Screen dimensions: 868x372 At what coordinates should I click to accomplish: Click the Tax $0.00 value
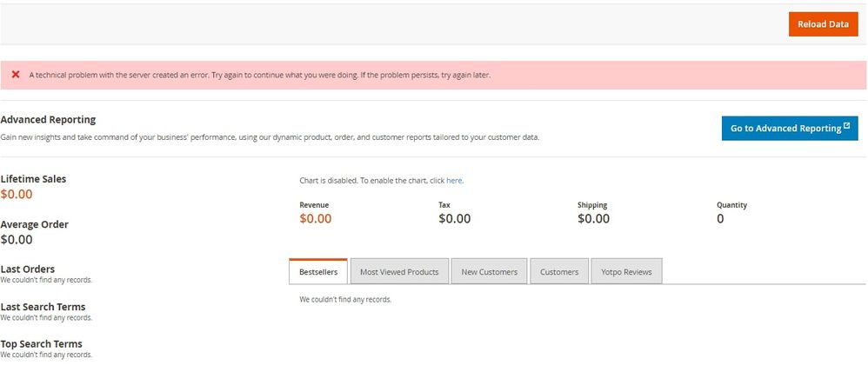(x=455, y=219)
